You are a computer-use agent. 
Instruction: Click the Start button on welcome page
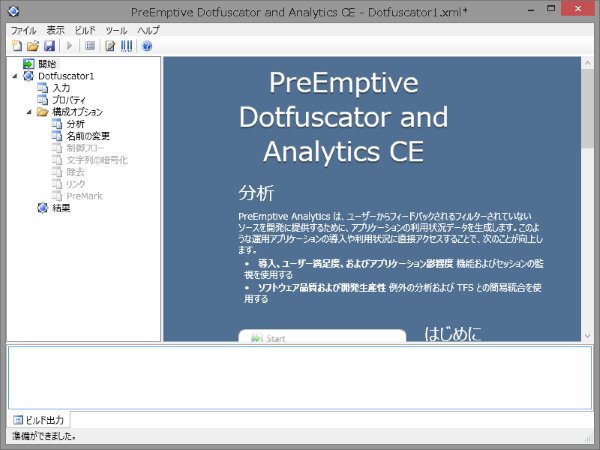click(322, 336)
